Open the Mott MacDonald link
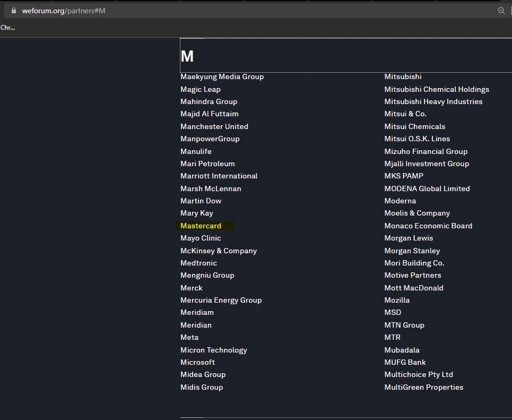512x420 pixels. pos(414,288)
